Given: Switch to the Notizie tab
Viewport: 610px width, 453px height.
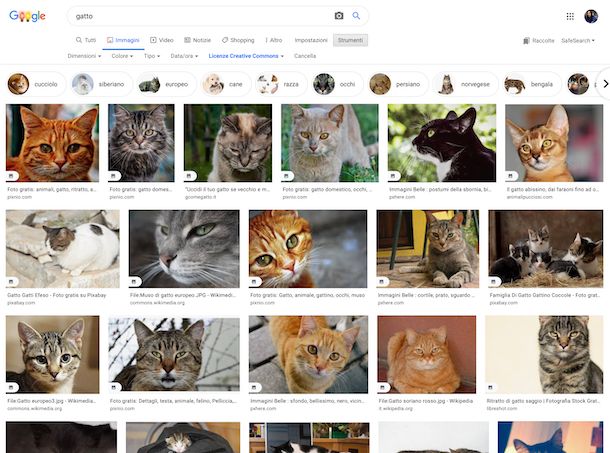Looking at the screenshot, I should pos(197,40).
